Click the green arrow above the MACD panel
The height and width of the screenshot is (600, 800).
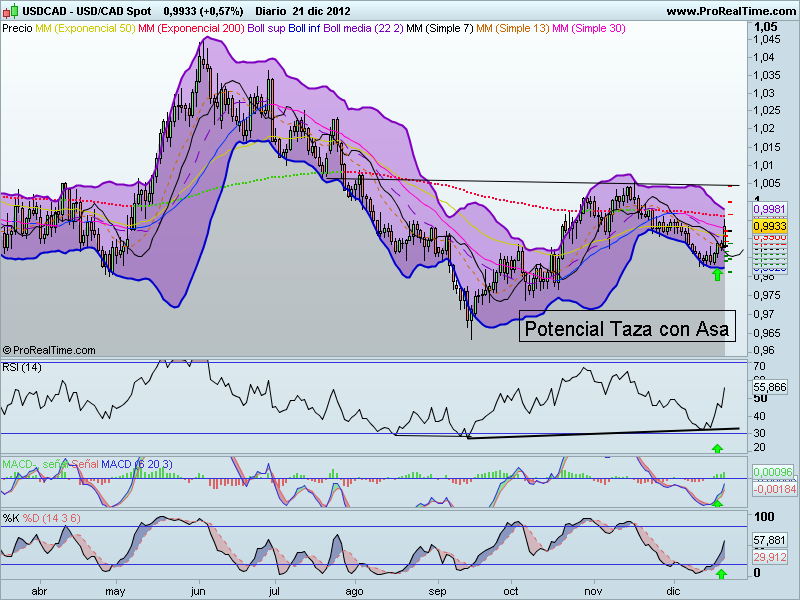717,448
